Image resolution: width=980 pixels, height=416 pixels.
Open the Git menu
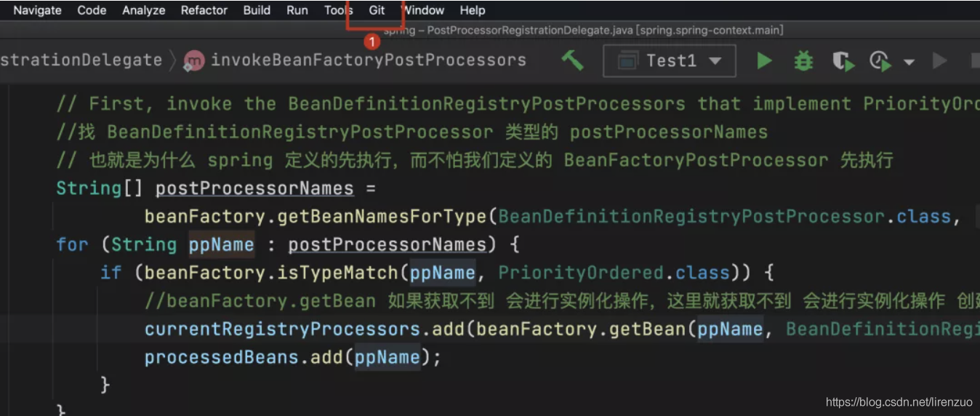[377, 10]
